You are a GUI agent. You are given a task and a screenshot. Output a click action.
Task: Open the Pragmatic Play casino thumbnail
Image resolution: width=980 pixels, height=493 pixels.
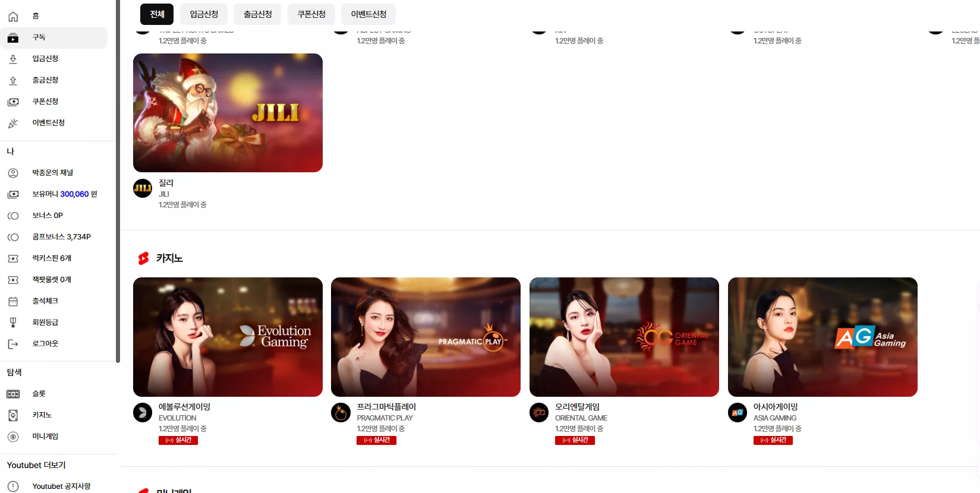point(426,337)
